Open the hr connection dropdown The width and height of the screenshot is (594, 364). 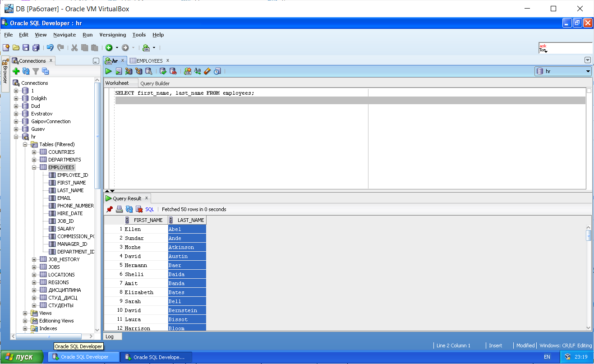pos(588,71)
